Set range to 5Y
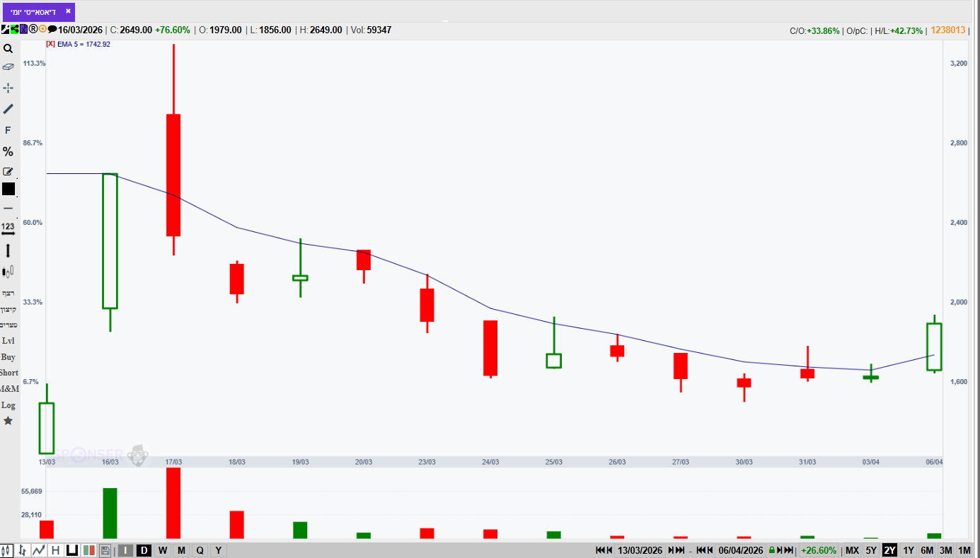 [871, 550]
